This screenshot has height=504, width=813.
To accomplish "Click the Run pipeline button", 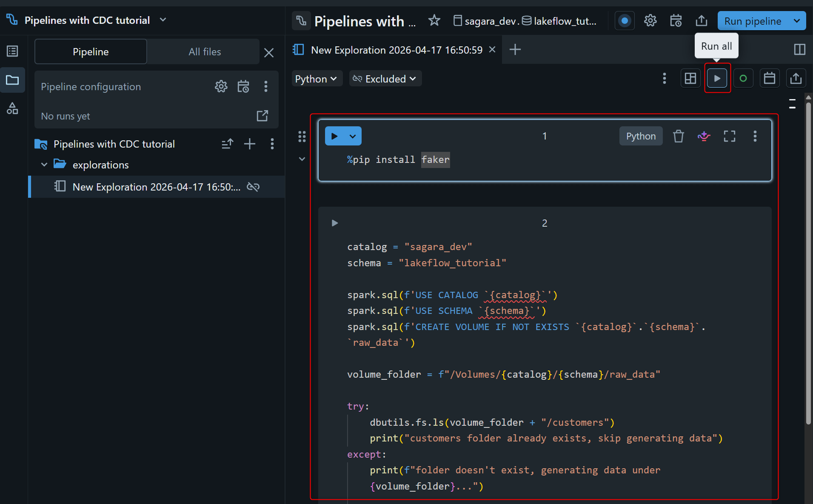I will coord(752,21).
